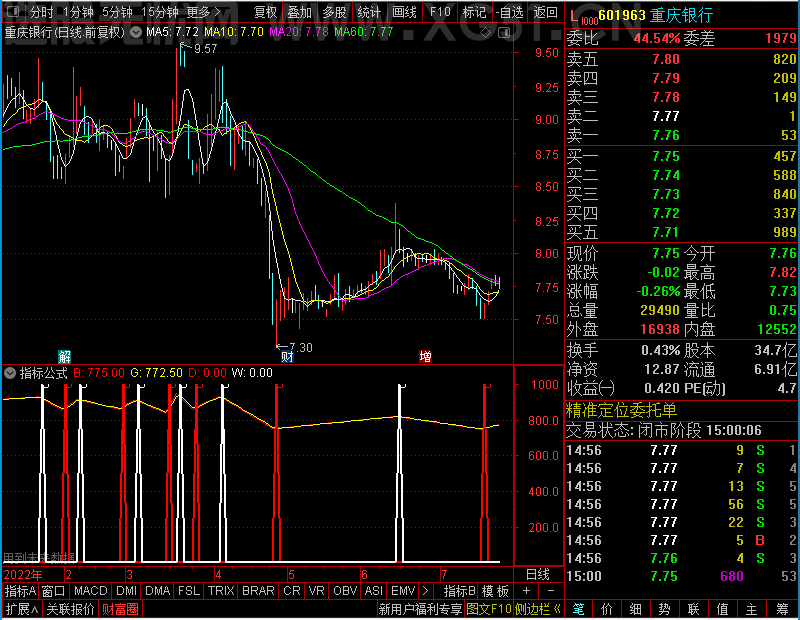Open the 画线 drawing tool
Image resolution: width=800 pixels, height=620 pixels.
[404, 12]
